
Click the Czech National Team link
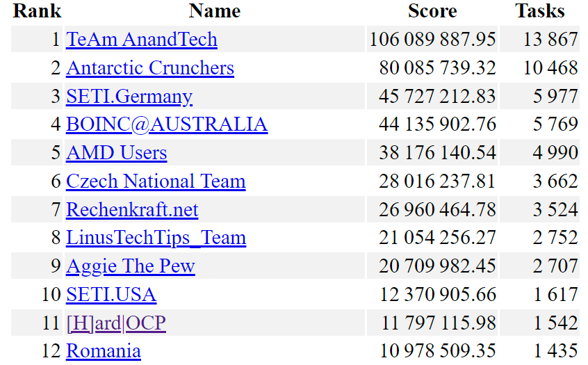(156, 181)
